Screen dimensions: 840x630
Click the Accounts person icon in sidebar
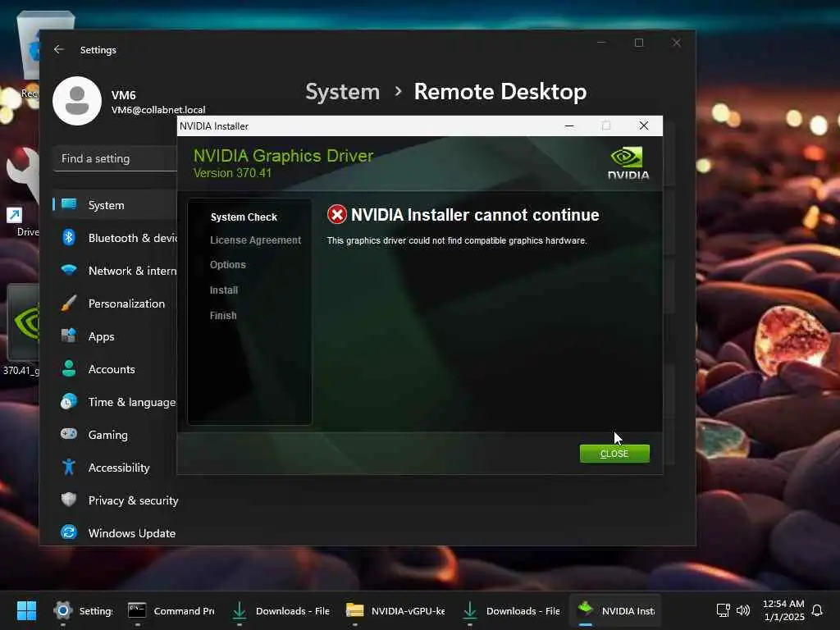[69, 368]
